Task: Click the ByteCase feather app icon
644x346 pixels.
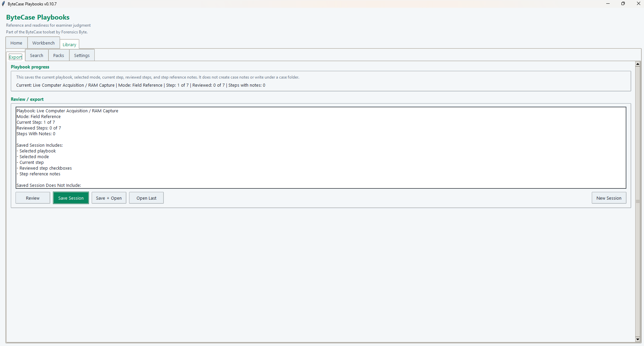Action: tap(3, 4)
